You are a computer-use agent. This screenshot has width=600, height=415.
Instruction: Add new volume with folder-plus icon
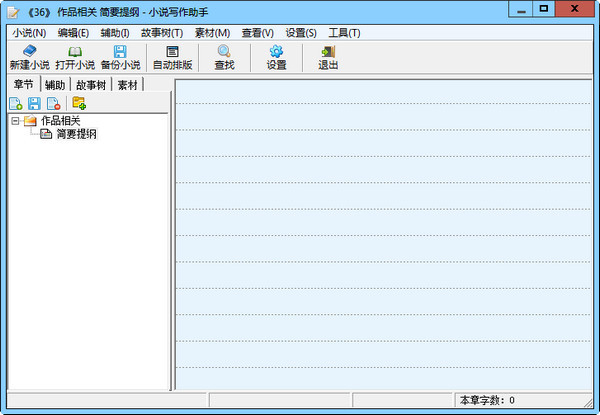79,103
